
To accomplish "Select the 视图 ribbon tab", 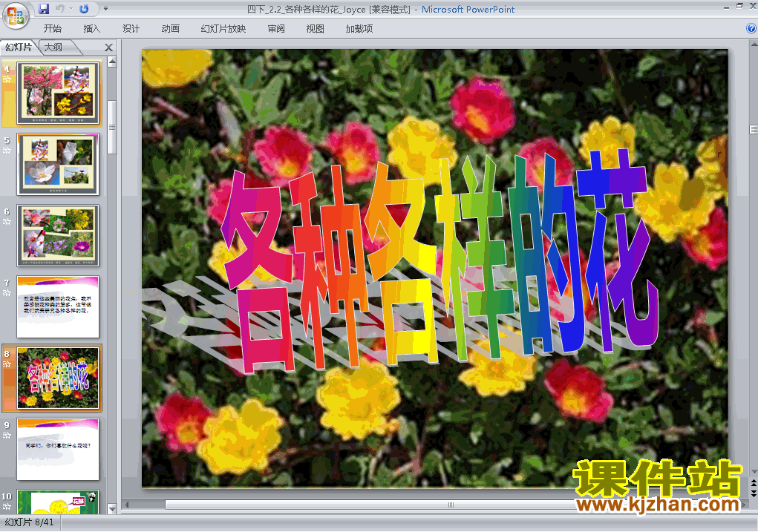I will pos(316,29).
